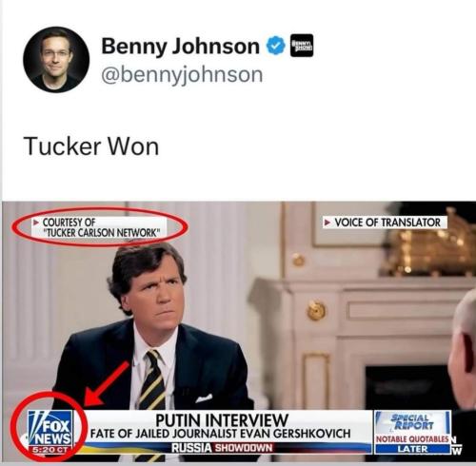This screenshot has width=476, height=466.
Task: Click the 'Voice of Translator' label
Action: [x=385, y=223]
